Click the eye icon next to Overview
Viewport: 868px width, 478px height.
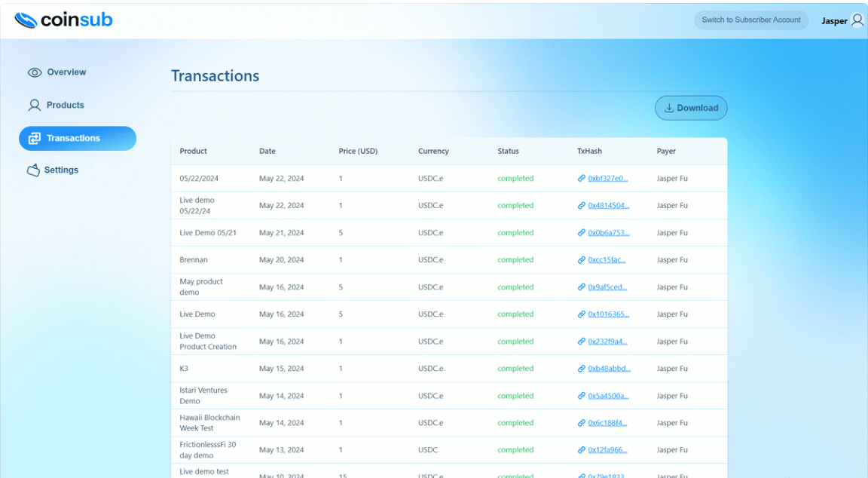[x=35, y=72]
